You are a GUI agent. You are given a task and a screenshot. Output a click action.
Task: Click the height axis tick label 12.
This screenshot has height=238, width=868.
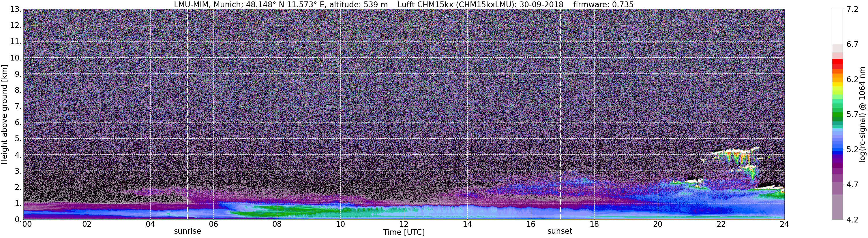click(16, 25)
